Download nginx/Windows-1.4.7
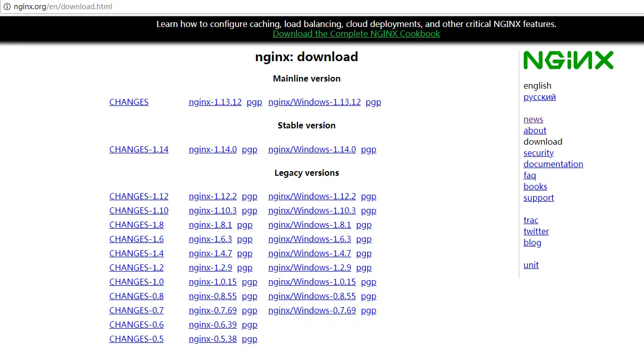 click(x=310, y=253)
